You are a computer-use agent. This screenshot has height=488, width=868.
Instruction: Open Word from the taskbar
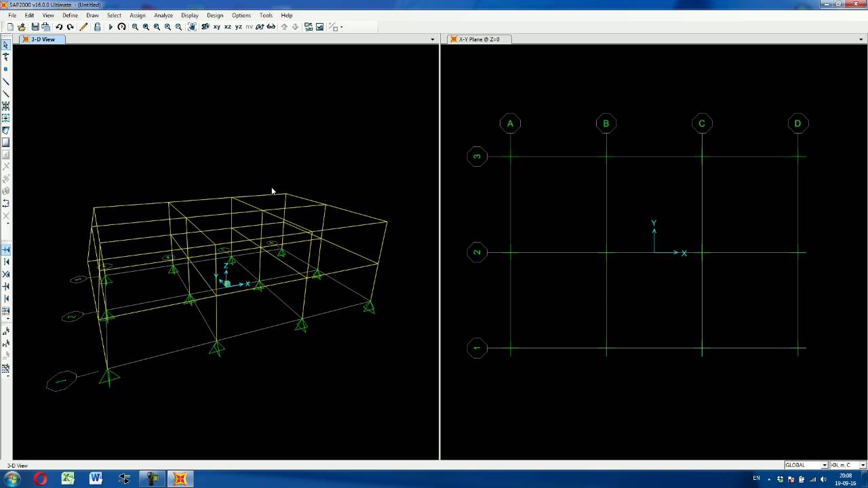tap(96, 479)
